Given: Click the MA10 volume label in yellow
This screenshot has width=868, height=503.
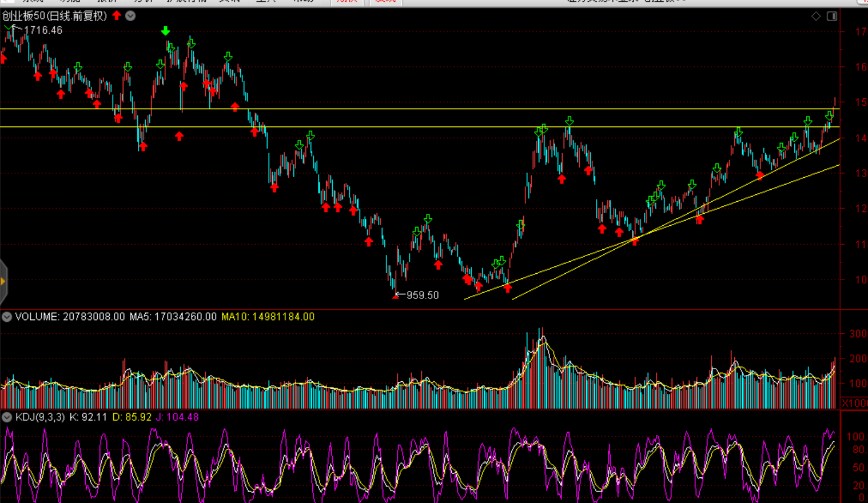Looking at the screenshot, I should pos(268,317).
